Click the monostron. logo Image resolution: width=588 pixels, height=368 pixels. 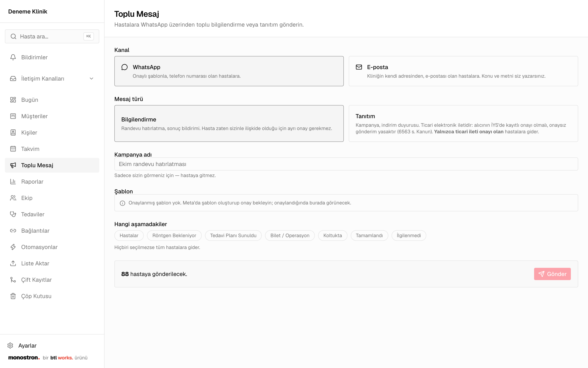click(x=24, y=358)
